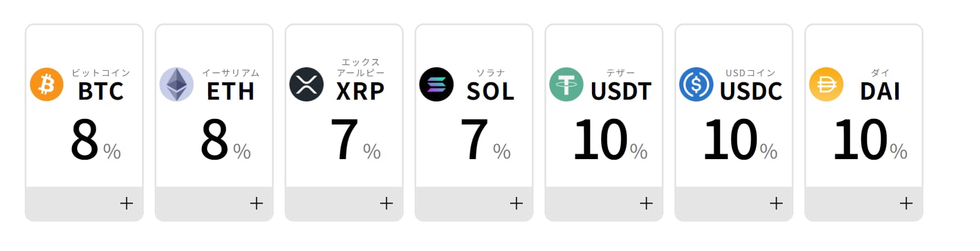Expand XRP details with plus sign

[386, 204]
